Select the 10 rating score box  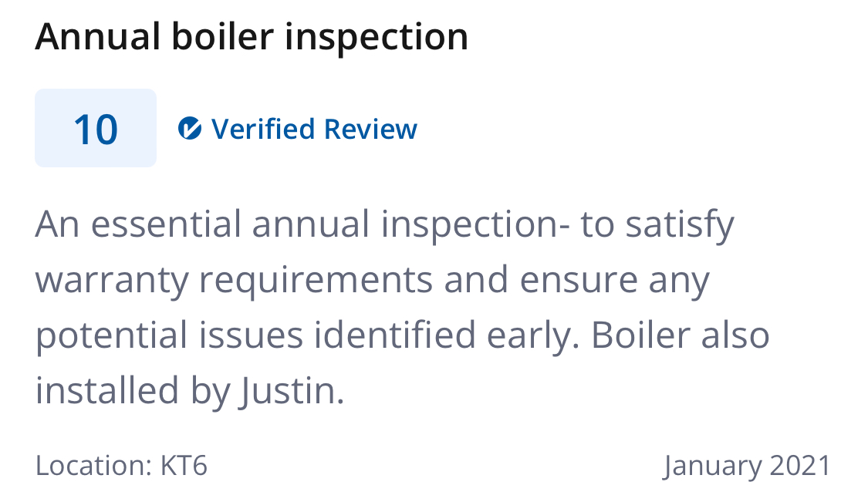pos(96,128)
